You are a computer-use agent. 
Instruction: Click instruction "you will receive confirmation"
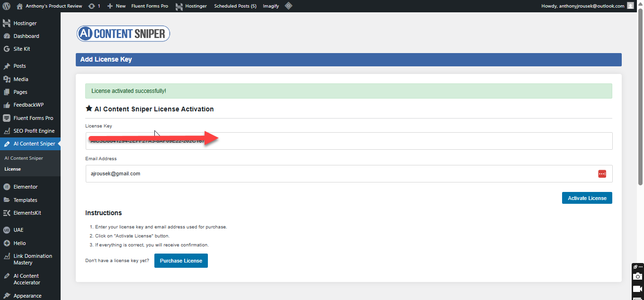pyautogui.click(x=152, y=245)
